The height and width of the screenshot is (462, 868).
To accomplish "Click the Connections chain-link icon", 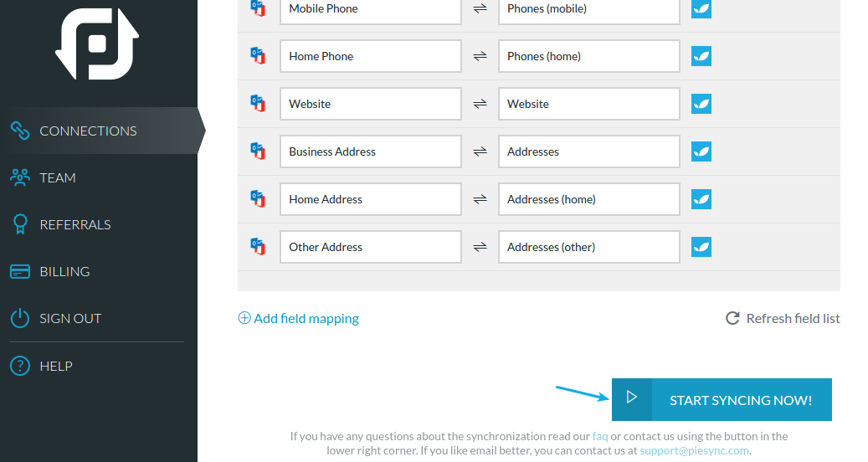I will click(x=20, y=131).
